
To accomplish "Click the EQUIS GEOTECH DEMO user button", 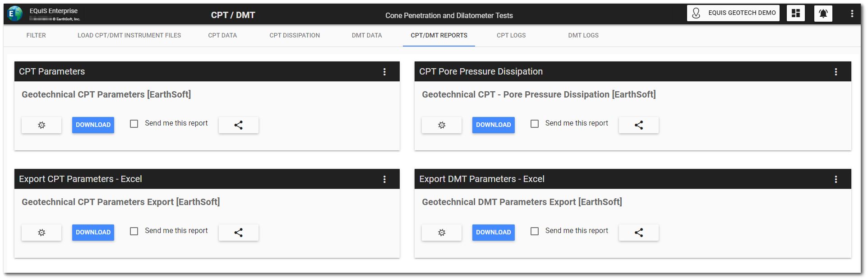I will (x=733, y=13).
